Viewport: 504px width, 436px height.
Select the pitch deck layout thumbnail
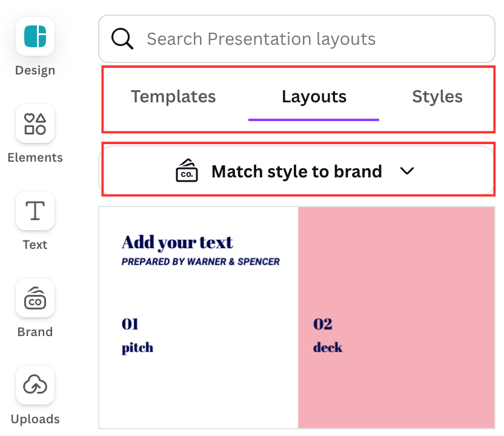[299, 318]
